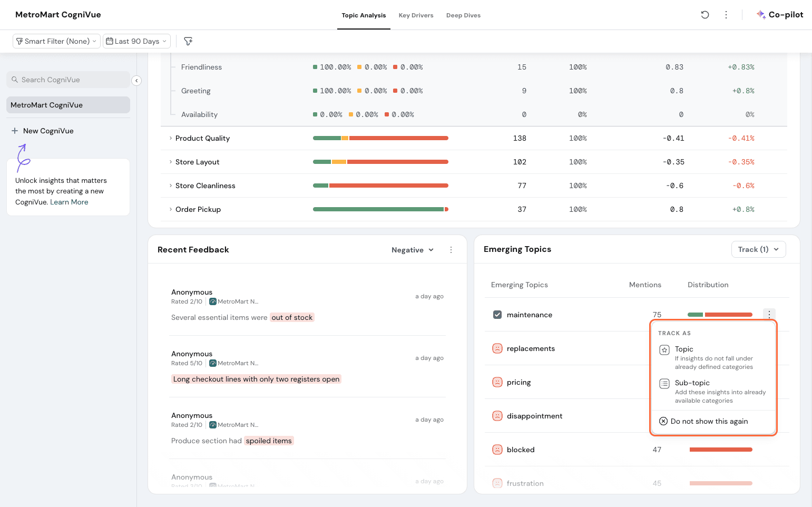
Task: Click the filter icon beside Last 90 Days
Action: point(188,41)
